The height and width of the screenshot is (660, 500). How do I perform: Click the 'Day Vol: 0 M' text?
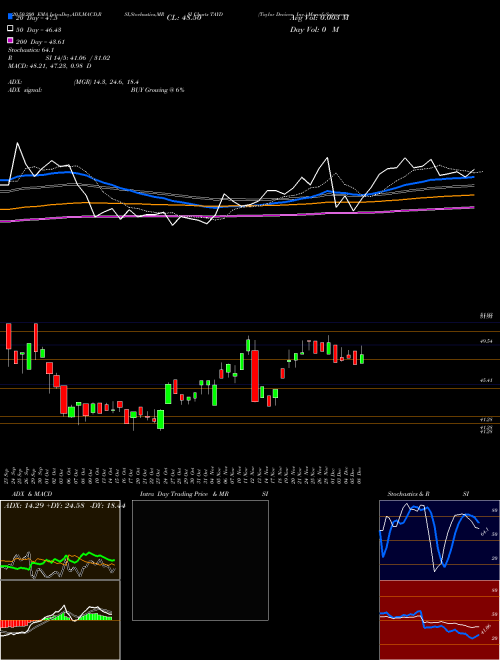[314, 29]
